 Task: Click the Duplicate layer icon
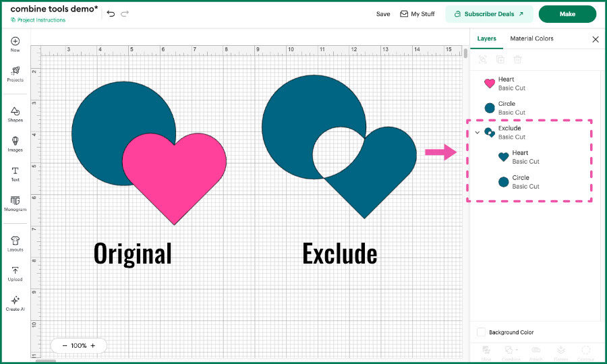pyautogui.click(x=500, y=59)
